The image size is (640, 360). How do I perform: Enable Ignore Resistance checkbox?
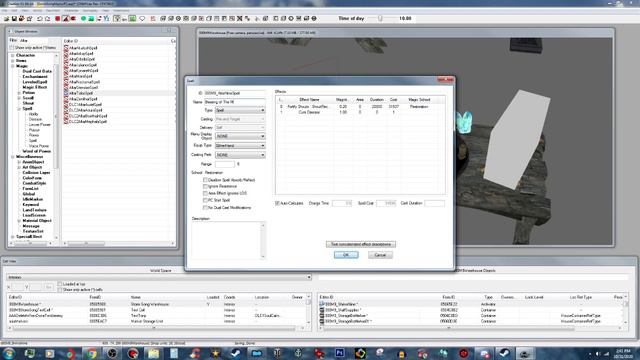[x=205, y=187]
